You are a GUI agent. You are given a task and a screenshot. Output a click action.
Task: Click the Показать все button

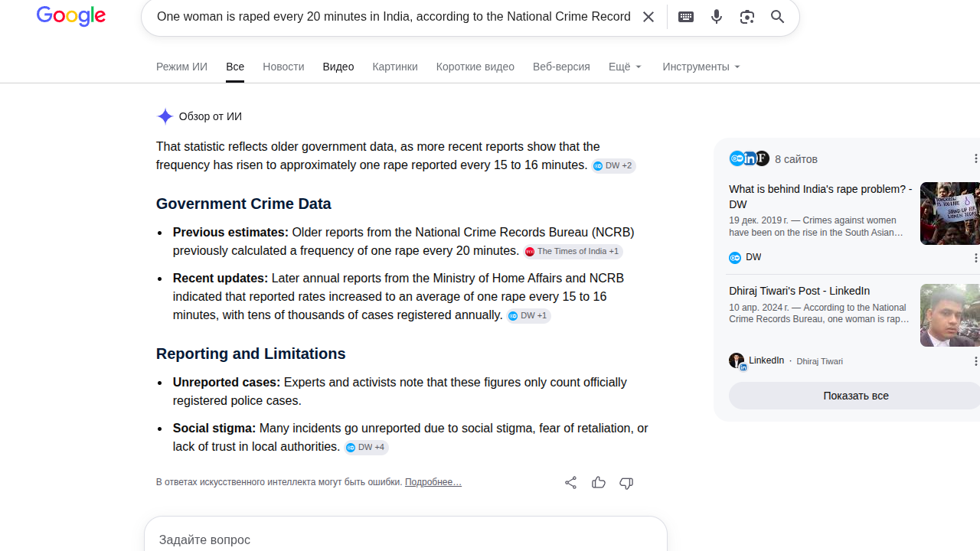pyautogui.click(x=855, y=396)
